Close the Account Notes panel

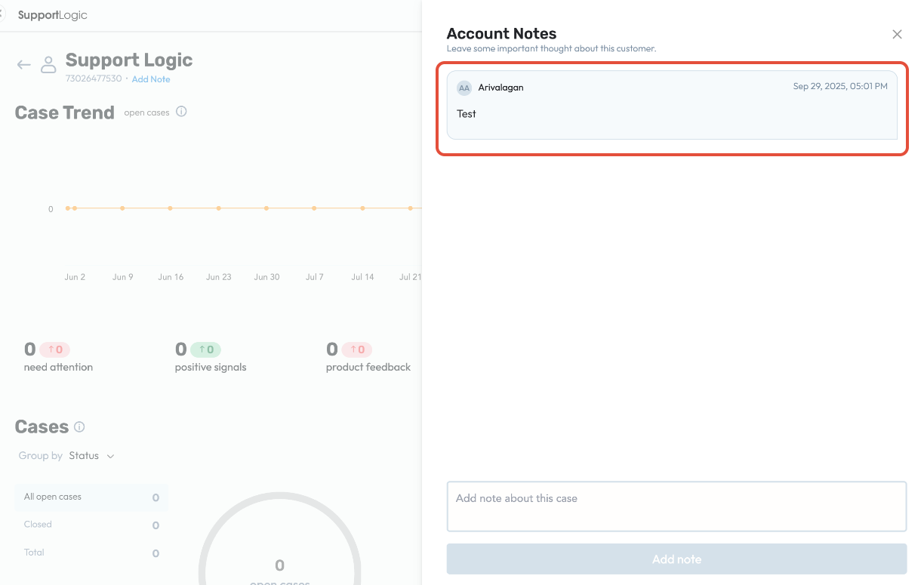(897, 34)
